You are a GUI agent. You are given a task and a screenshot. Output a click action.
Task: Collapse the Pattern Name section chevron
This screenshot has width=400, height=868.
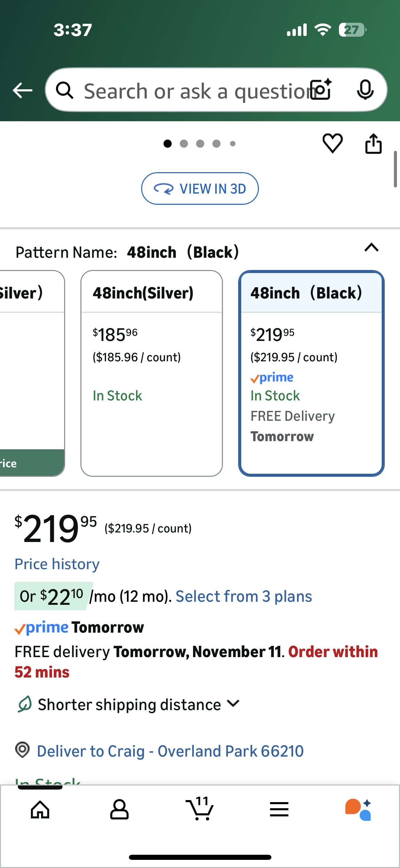(x=371, y=248)
